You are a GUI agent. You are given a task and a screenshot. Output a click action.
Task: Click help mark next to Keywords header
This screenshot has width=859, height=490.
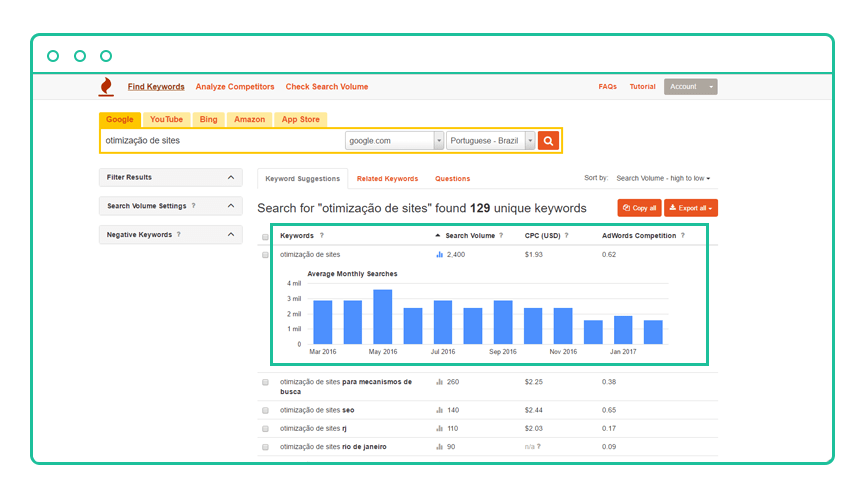[x=322, y=236]
